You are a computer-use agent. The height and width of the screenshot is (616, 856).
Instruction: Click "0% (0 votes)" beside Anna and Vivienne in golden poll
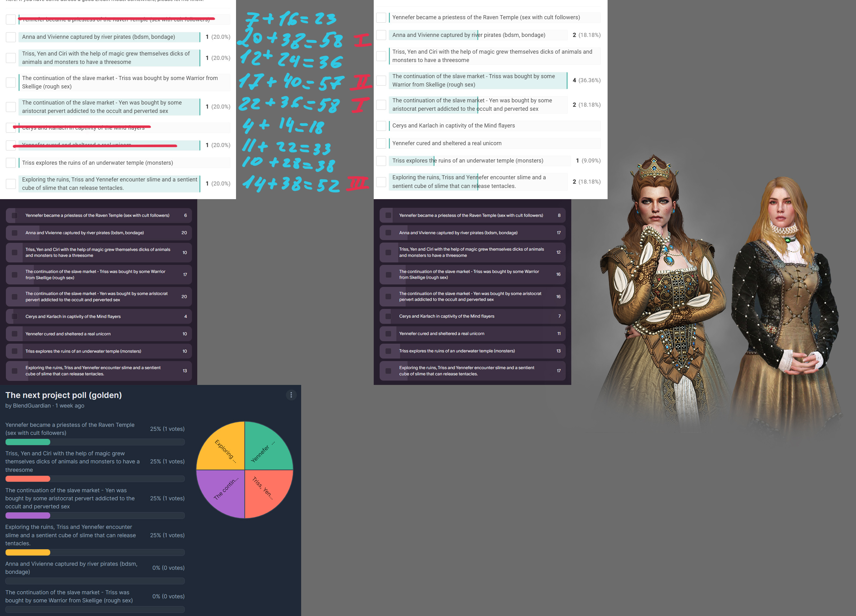tap(168, 568)
